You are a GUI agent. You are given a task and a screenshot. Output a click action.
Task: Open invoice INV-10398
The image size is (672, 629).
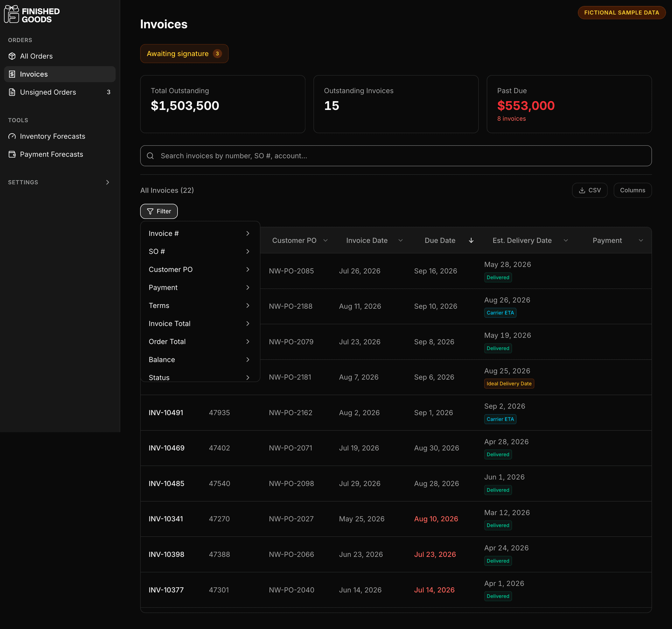click(x=167, y=554)
